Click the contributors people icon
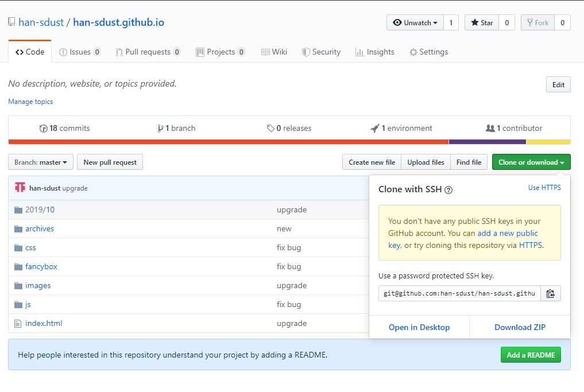 pos(492,128)
